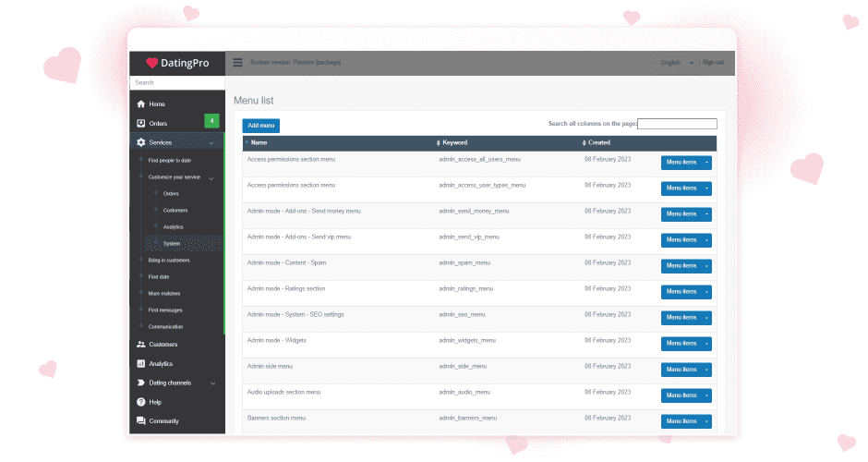Click 'Menu list' page heading
Viewport: 868px width, 462px height.
coord(254,101)
